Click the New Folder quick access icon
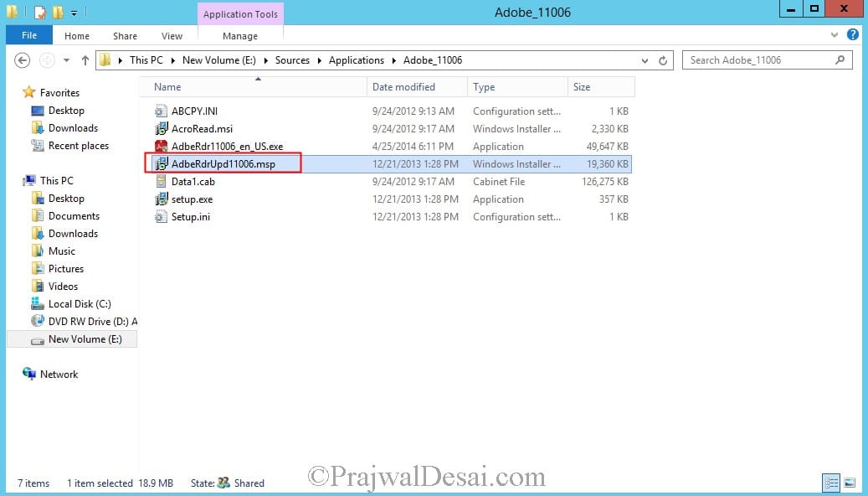Viewport: 868px width, 496px height. click(58, 13)
